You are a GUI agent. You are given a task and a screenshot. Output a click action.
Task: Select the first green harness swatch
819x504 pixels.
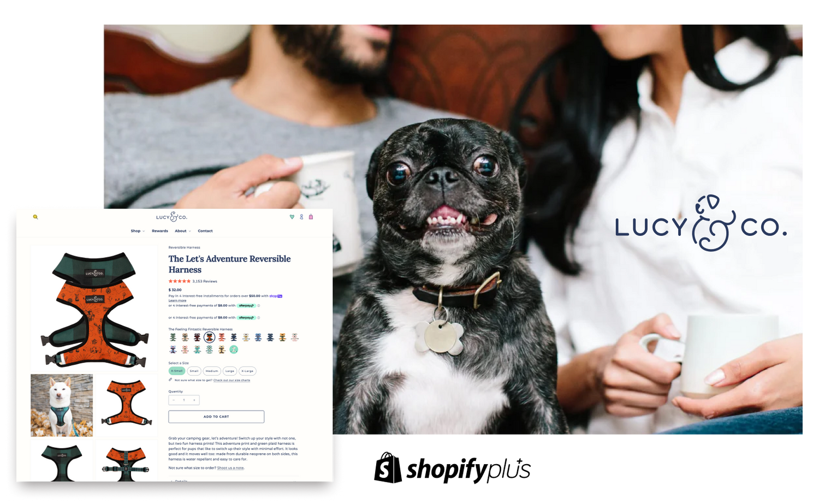click(x=173, y=337)
